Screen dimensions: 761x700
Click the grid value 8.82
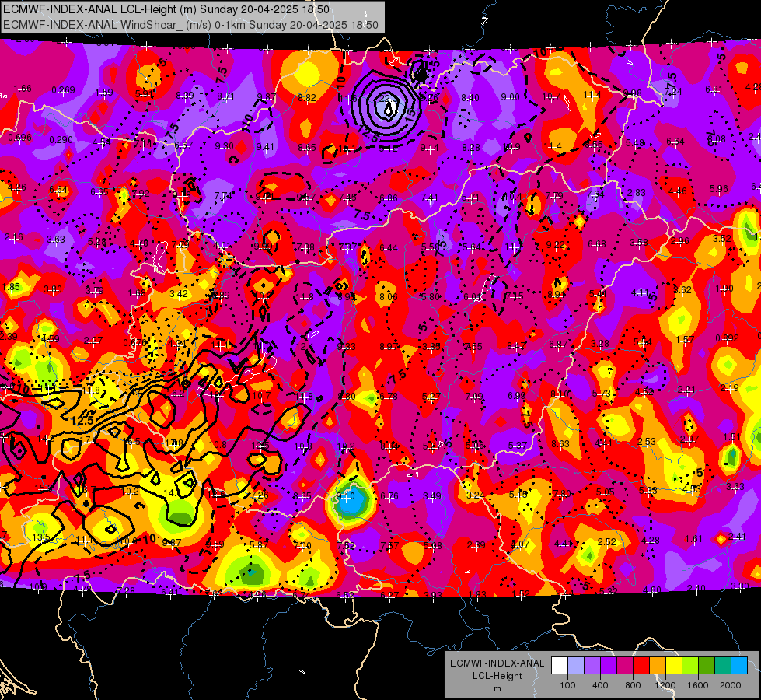(x=307, y=98)
